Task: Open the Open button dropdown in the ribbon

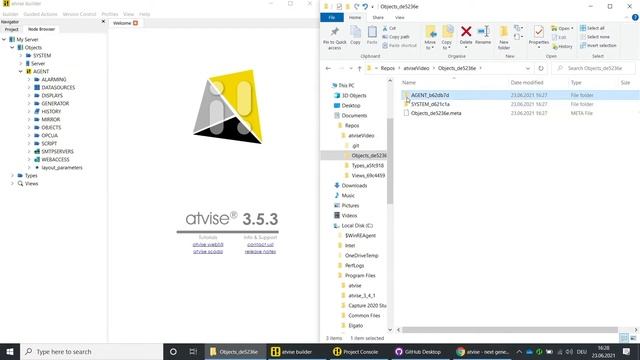Action: pyautogui.click(x=572, y=28)
